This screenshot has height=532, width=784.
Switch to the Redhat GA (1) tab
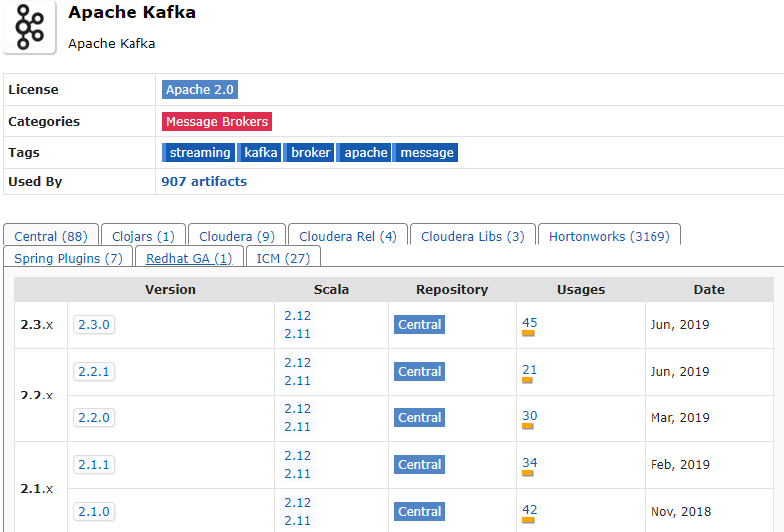click(x=189, y=258)
